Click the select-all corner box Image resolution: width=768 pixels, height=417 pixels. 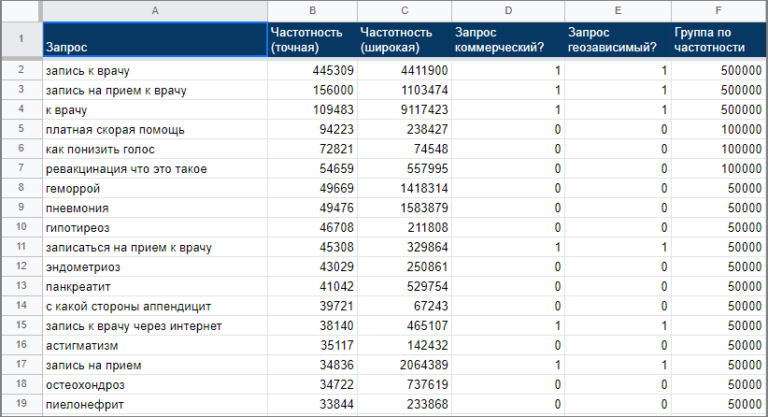[x=20, y=10]
